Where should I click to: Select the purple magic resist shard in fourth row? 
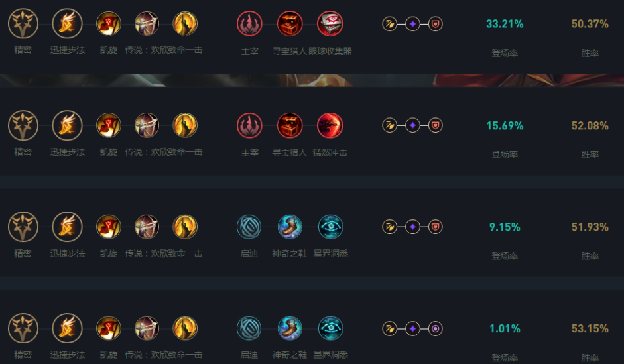tap(436, 329)
